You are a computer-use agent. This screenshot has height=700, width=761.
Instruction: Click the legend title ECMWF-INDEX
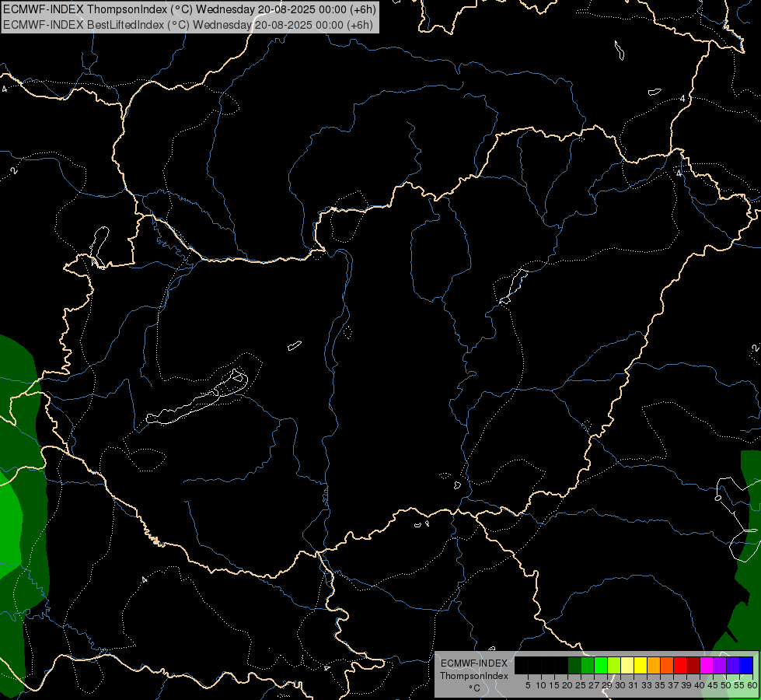pos(474,663)
